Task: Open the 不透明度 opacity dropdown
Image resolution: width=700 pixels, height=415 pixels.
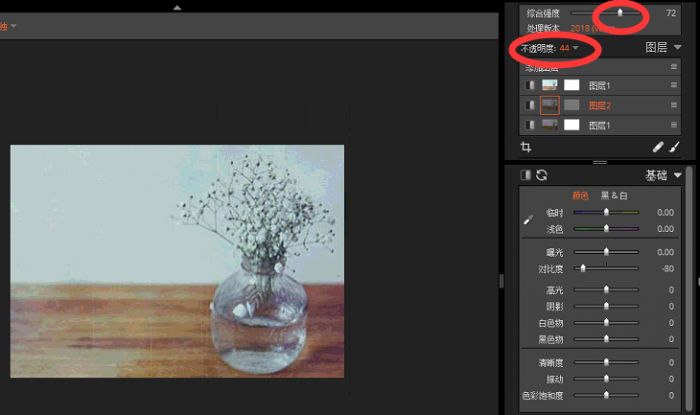Action: [576, 48]
